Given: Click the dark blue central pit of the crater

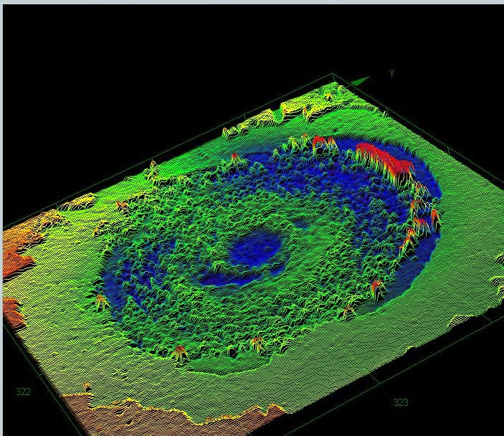Looking at the screenshot, I should click(x=256, y=247).
